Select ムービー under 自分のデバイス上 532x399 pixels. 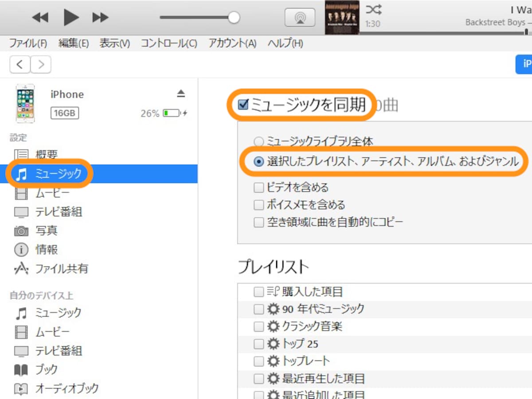point(52,332)
